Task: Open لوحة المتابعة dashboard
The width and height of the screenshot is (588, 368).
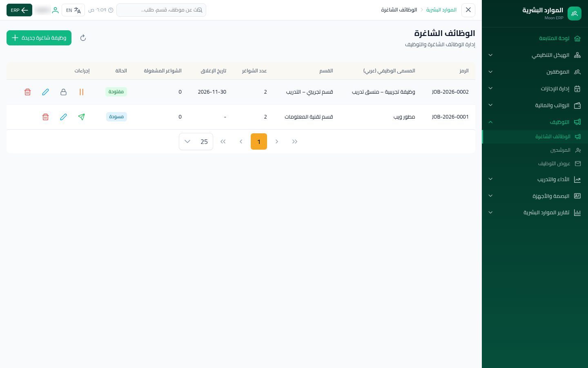Action: [535, 38]
